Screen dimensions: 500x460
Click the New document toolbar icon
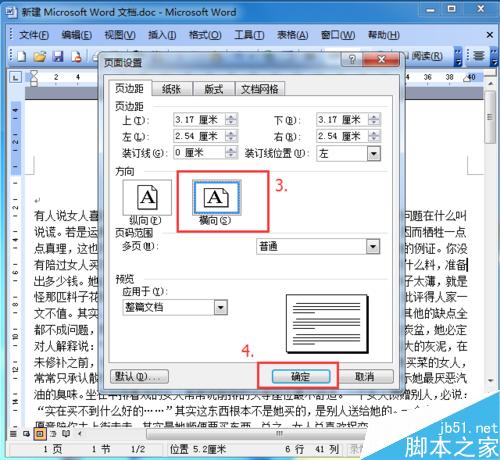(x=22, y=56)
